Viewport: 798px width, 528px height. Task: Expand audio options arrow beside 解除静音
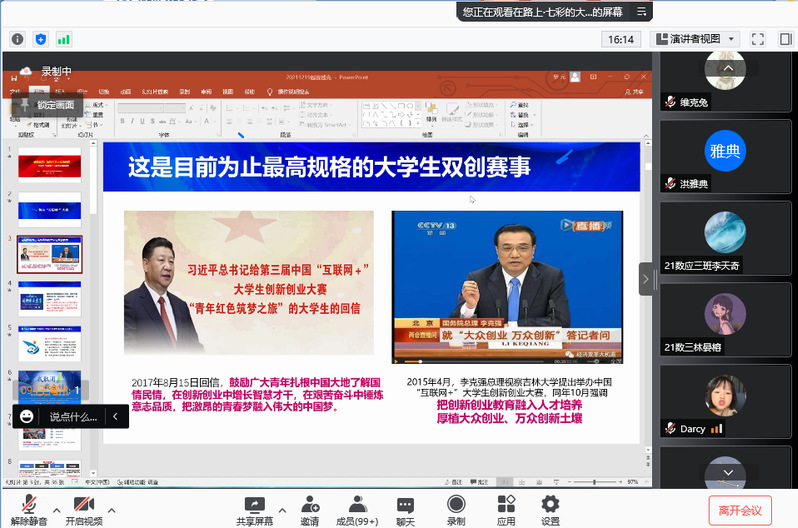(56, 510)
